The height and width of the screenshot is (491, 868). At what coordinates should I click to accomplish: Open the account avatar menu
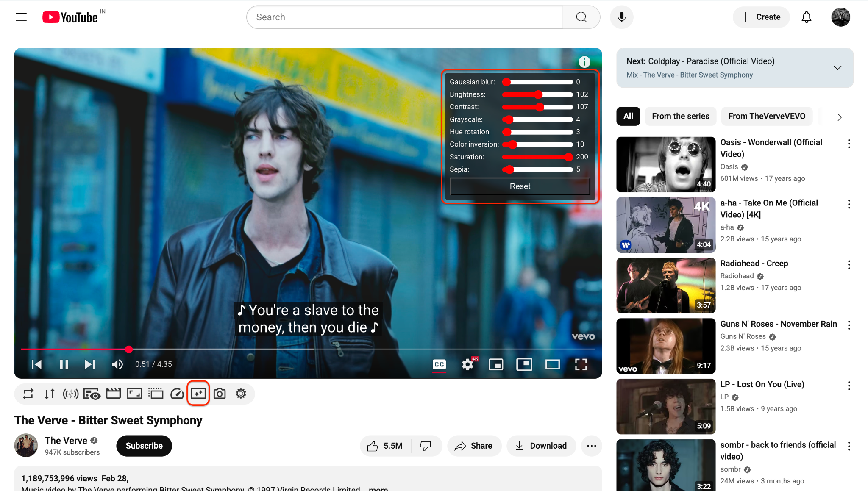[x=840, y=17]
